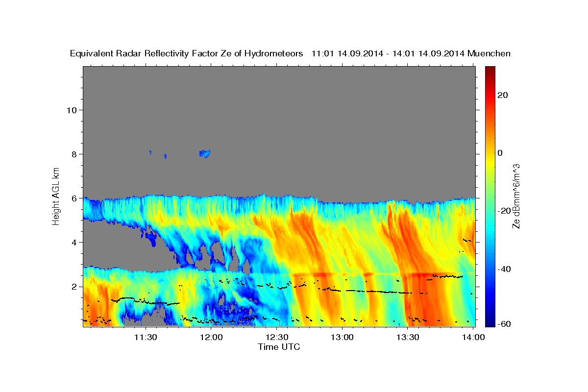588x392 pixels.
Task: Click the dark blue bottom of the colorbar
Action: 490,322
